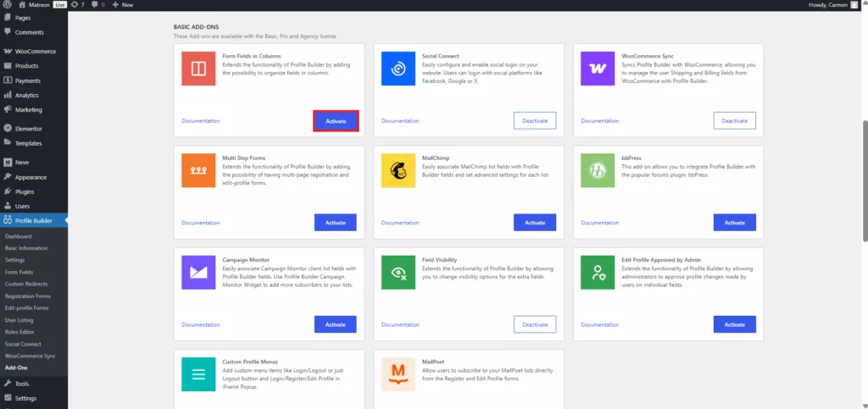Activate the bbPress add-on
This screenshot has height=409, width=868.
(x=735, y=222)
